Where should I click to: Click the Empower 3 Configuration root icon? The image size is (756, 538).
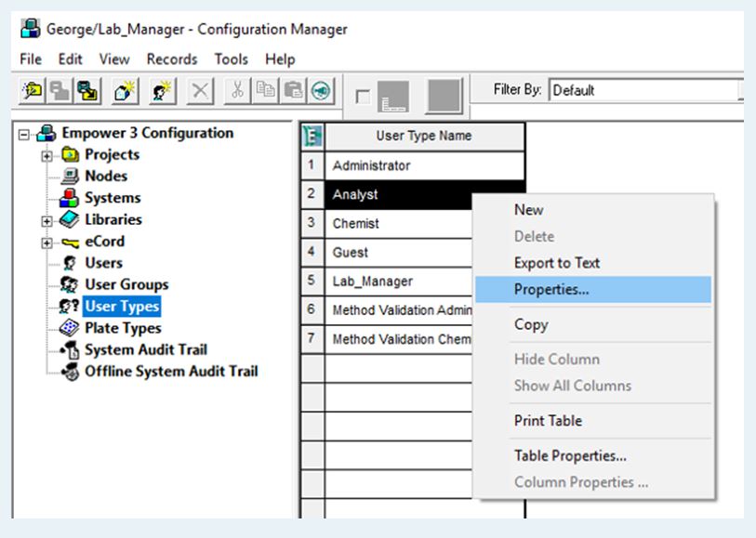coord(46,133)
